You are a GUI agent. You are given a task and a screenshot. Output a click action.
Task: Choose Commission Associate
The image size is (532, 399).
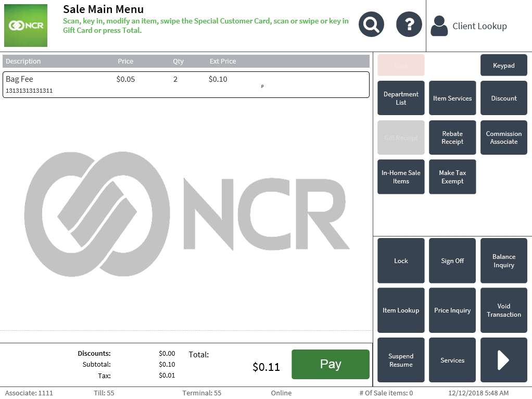pos(503,138)
